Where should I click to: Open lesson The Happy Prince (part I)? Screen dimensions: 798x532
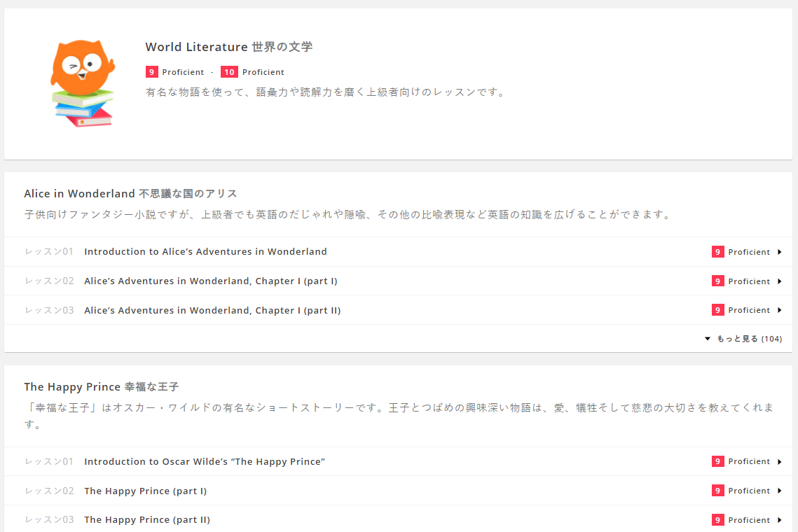[146, 491]
